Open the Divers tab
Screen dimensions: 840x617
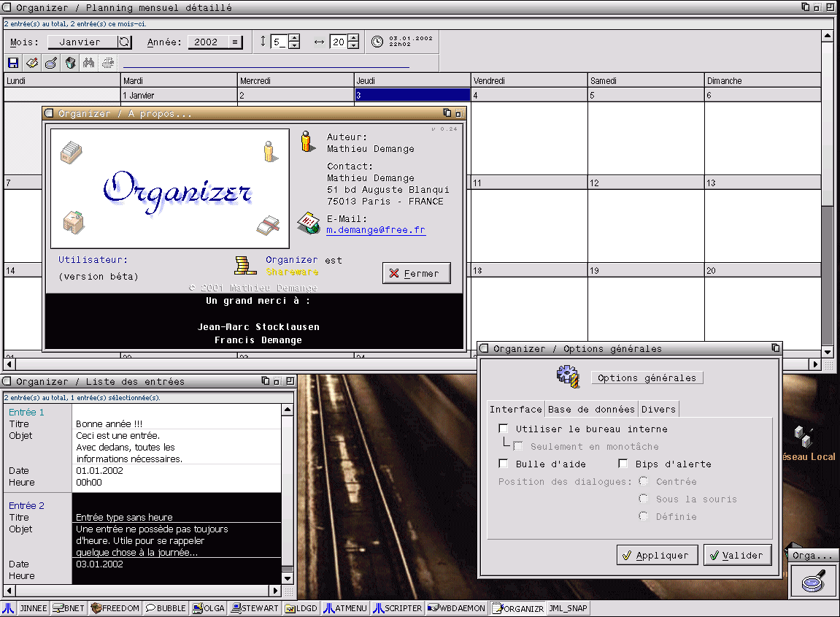point(658,409)
